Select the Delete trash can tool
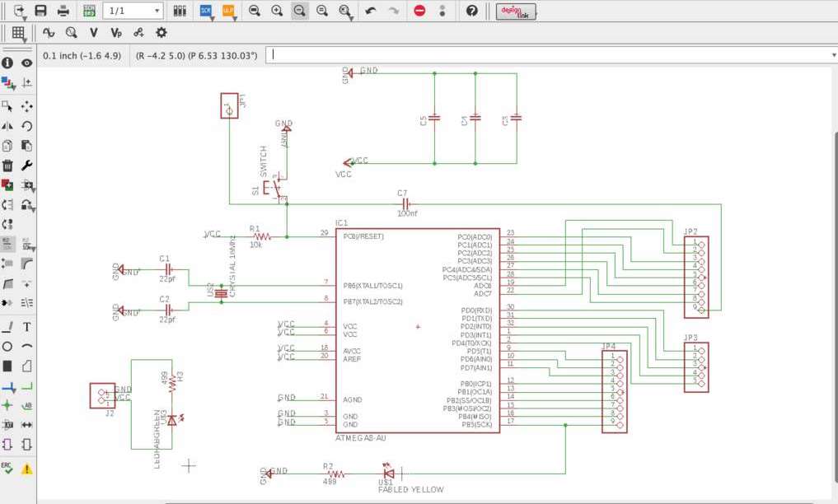This screenshot has height=504, width=838. pyautogui.click(x=7, y=166)
